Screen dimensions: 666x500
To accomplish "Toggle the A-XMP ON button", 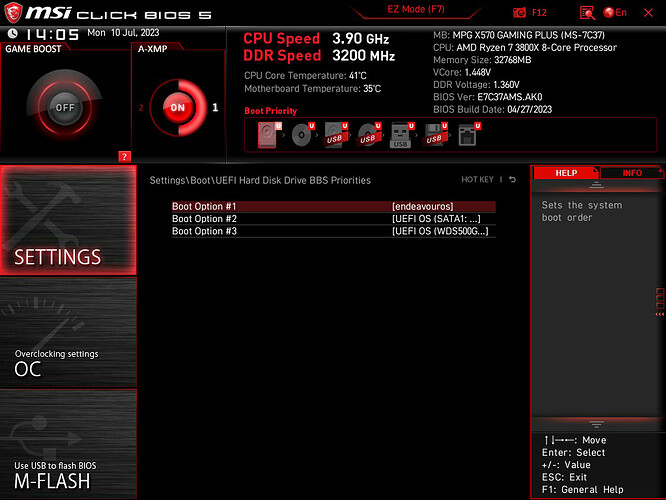I will tap(178, 107).
